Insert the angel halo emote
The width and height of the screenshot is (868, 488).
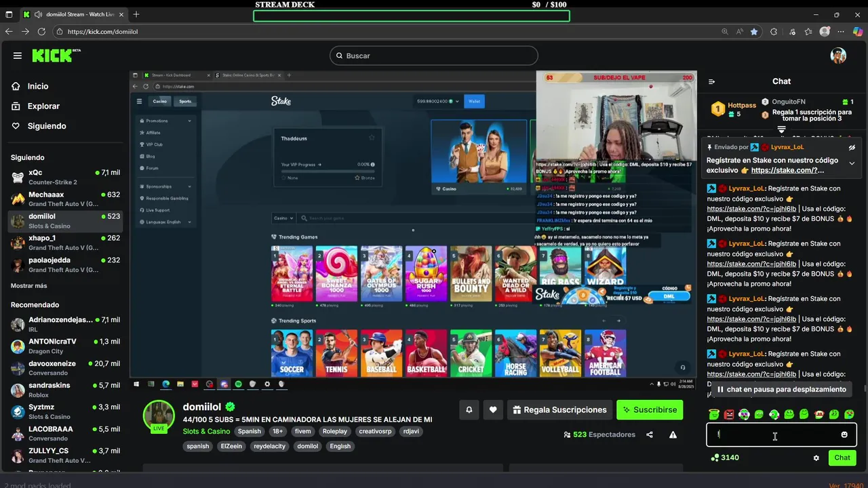pyautogui.click(x=713, y=414)
